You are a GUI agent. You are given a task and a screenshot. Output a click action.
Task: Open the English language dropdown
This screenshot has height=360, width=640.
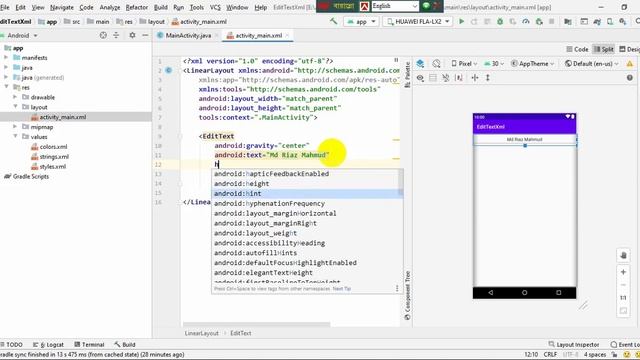click(x=395, y=6)
